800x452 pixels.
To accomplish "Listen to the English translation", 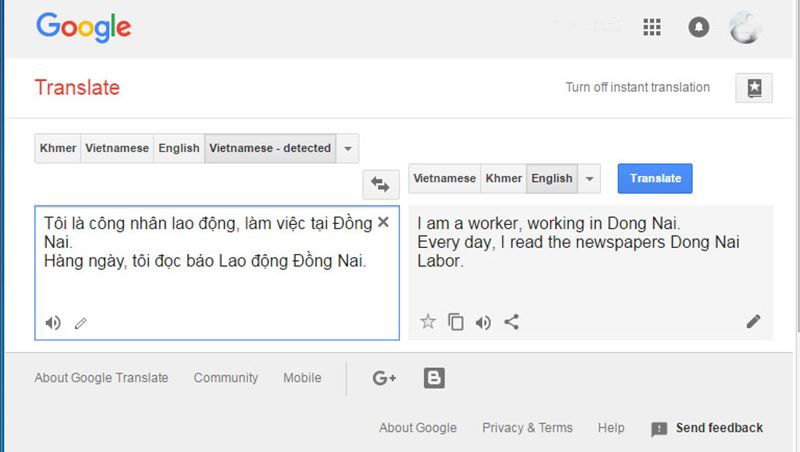I will [483, 322].
